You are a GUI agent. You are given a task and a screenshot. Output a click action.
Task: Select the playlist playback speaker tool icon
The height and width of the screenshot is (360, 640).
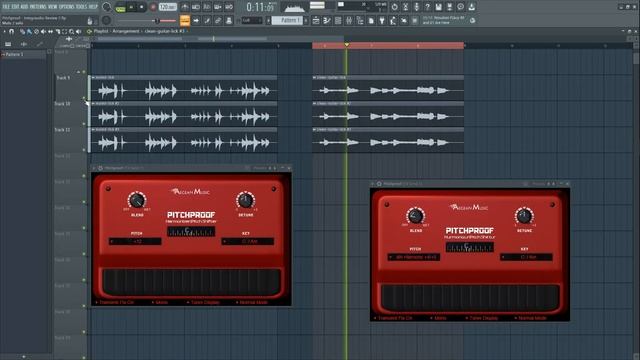tap(78, 31)
